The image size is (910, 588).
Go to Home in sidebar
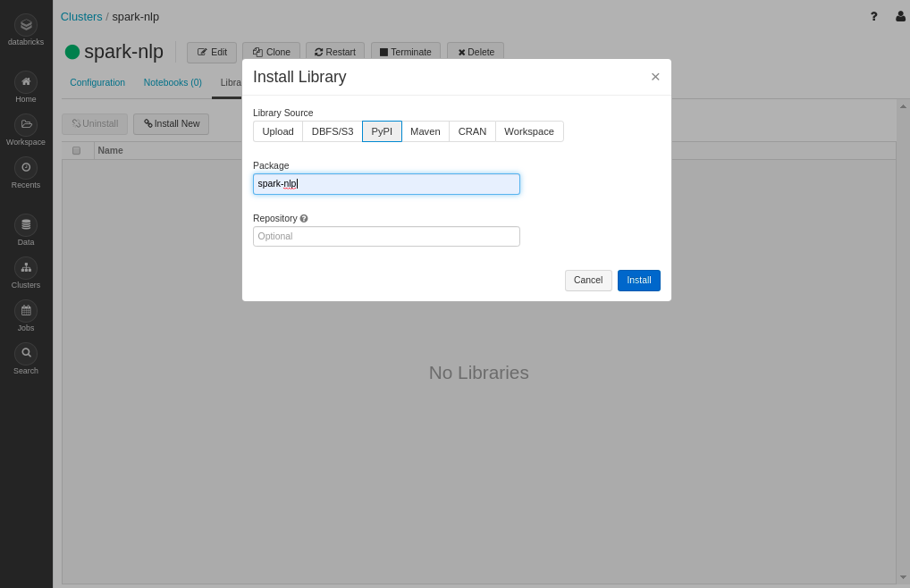click(26, 88)
